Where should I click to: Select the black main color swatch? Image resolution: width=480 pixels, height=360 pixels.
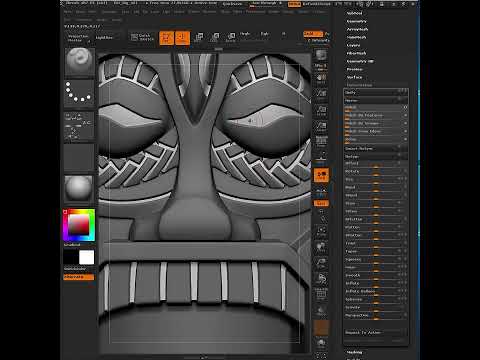pyautogui.click(x=71, y=257)
